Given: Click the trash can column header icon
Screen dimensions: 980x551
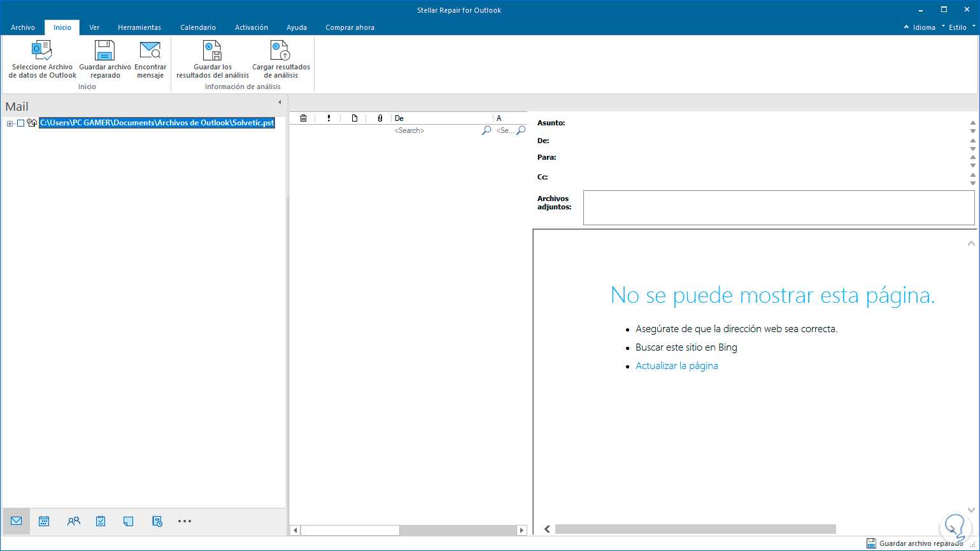Looking at the screenshot, I should click(304, 118).
